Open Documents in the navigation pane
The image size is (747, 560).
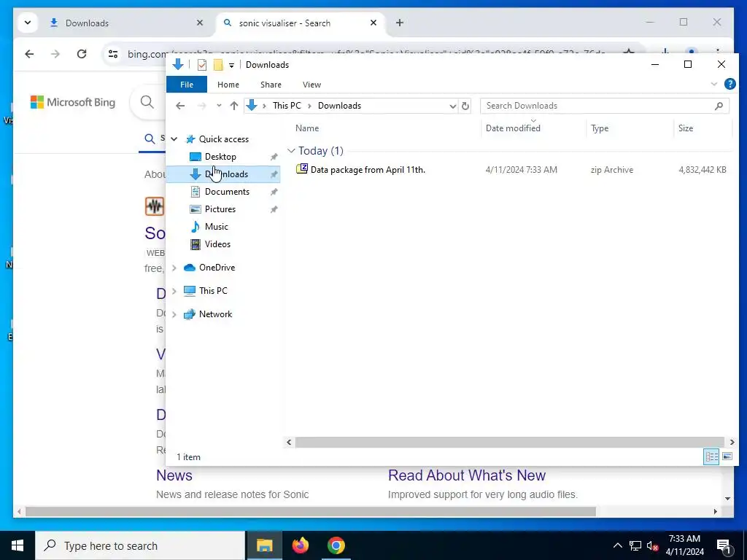coord(227,192)
